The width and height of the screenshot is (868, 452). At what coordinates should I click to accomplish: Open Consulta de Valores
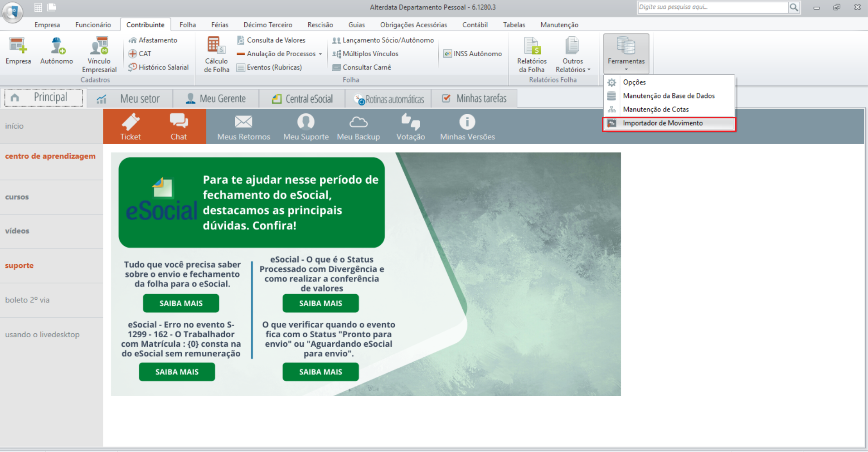point(271,40)
